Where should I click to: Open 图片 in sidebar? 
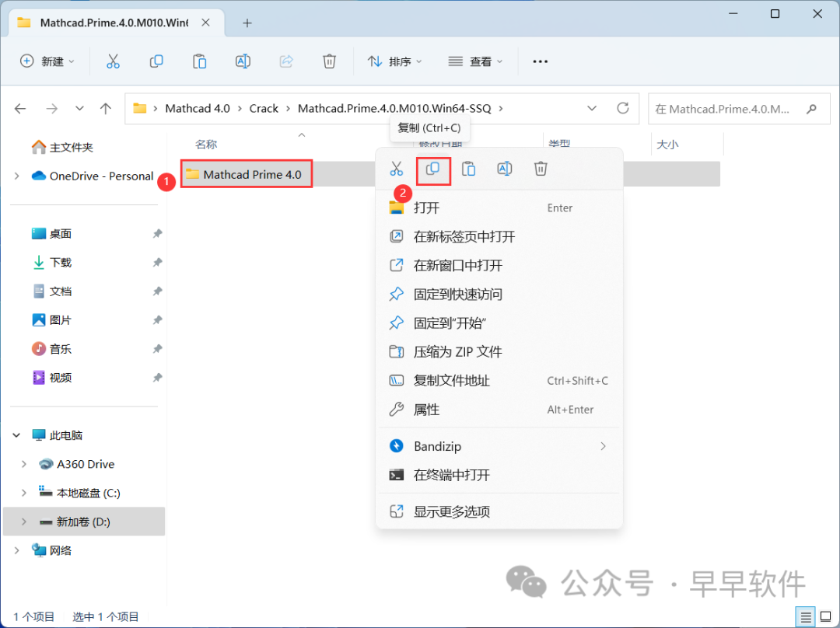52,320
